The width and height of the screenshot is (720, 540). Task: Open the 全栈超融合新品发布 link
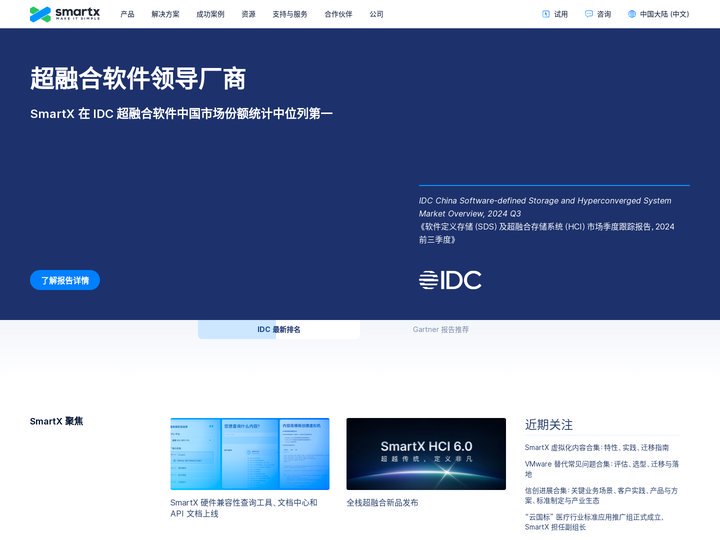tap(382, 503)
